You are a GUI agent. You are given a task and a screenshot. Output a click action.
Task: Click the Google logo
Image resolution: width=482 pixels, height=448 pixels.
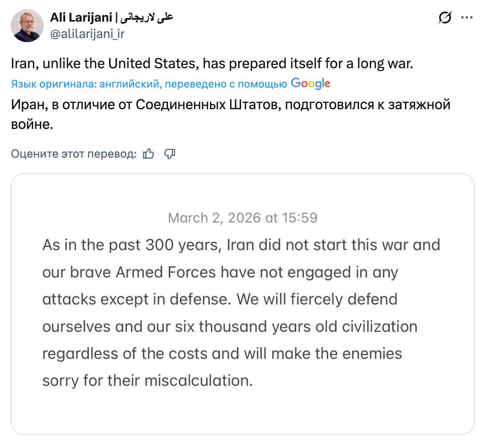pos(310,84)
